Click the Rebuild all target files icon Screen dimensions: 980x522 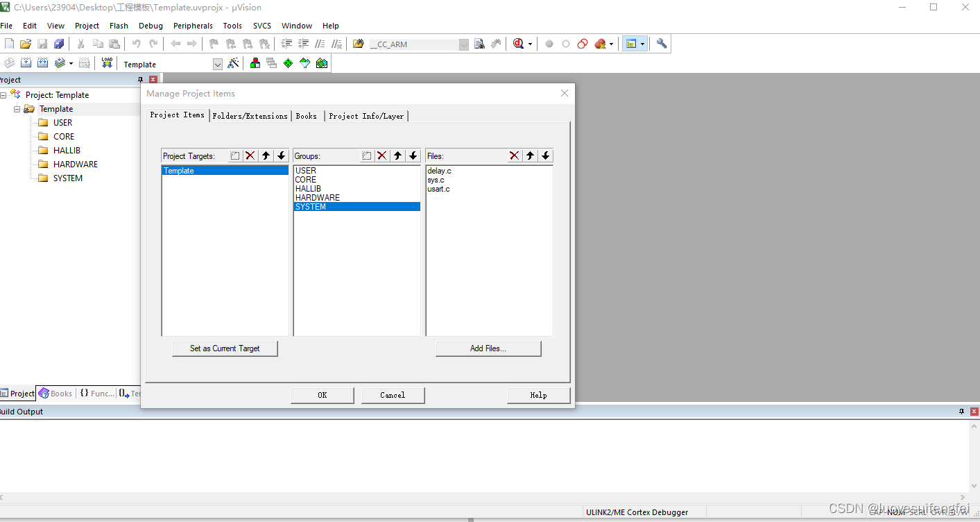tap(42, 63)
